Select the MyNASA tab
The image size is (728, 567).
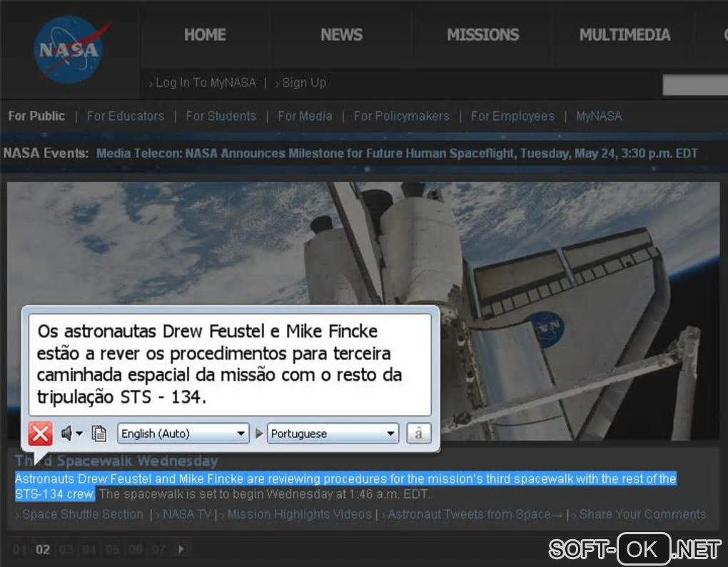599,116
